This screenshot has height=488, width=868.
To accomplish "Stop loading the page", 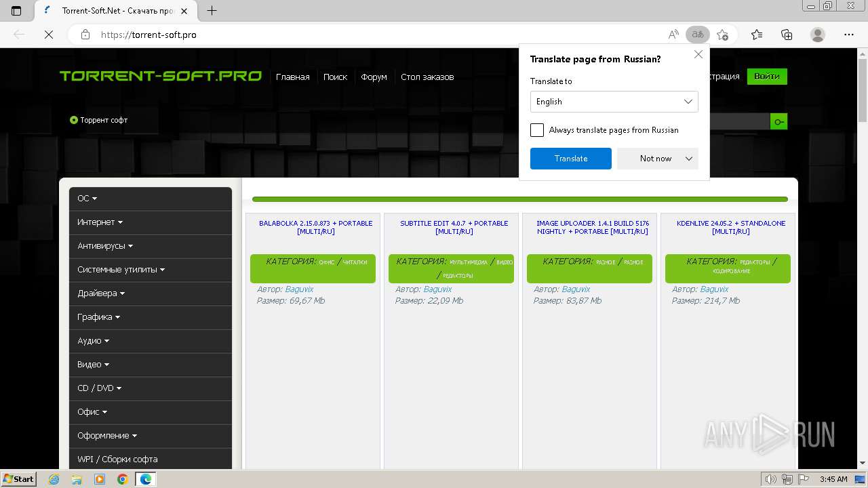I will 49,35.
